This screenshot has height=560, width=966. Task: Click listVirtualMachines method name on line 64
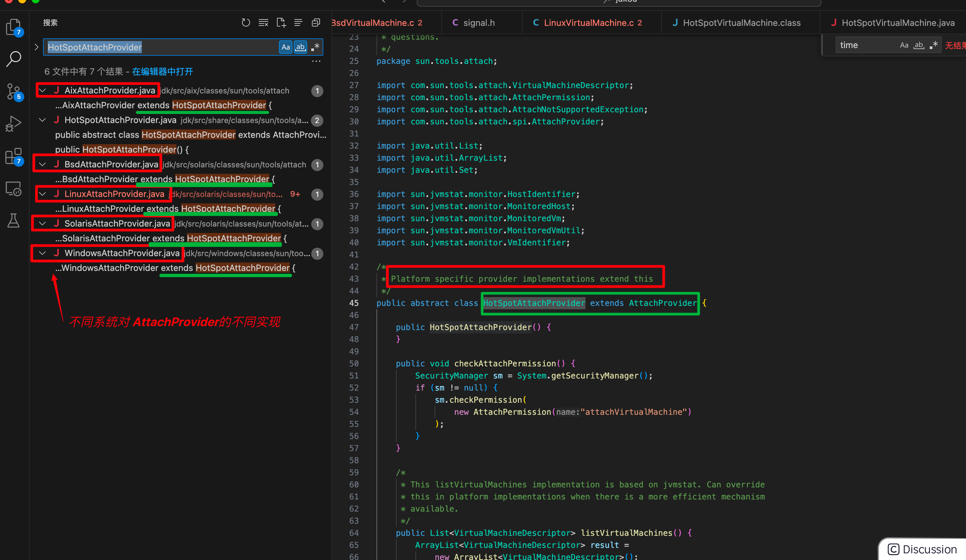point(627,533)
